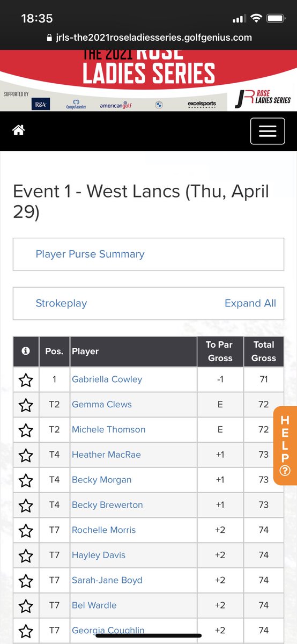Image resolution: width=297 pixels, height=644 pixels.
Task: Star Becky Morgan's row
Action: [26, 480]
